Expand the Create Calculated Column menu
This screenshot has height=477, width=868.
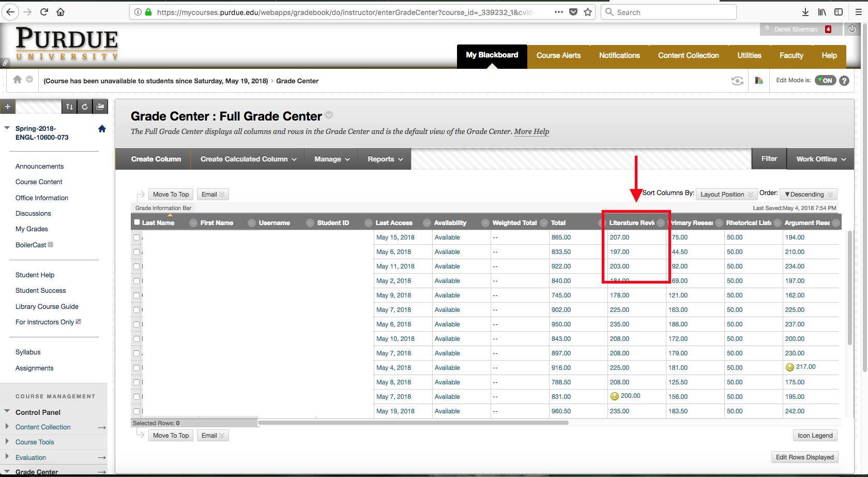click(x=248, y=159)
